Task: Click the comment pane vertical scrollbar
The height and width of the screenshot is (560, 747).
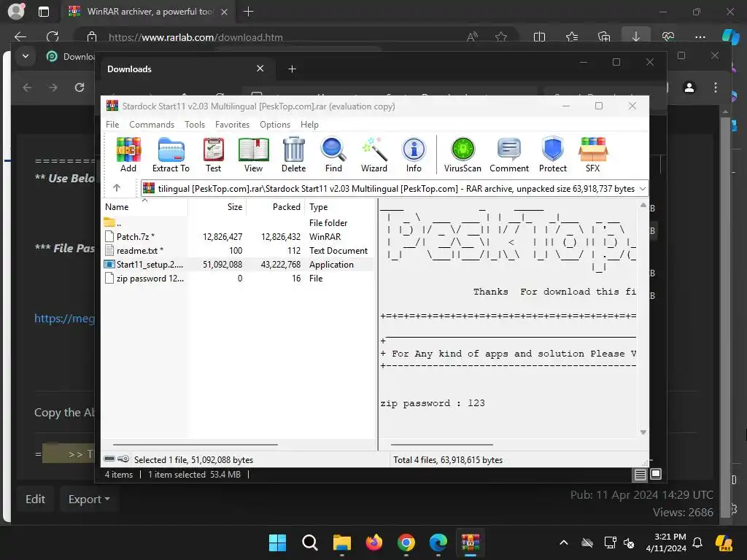Action: coord(643,319)
